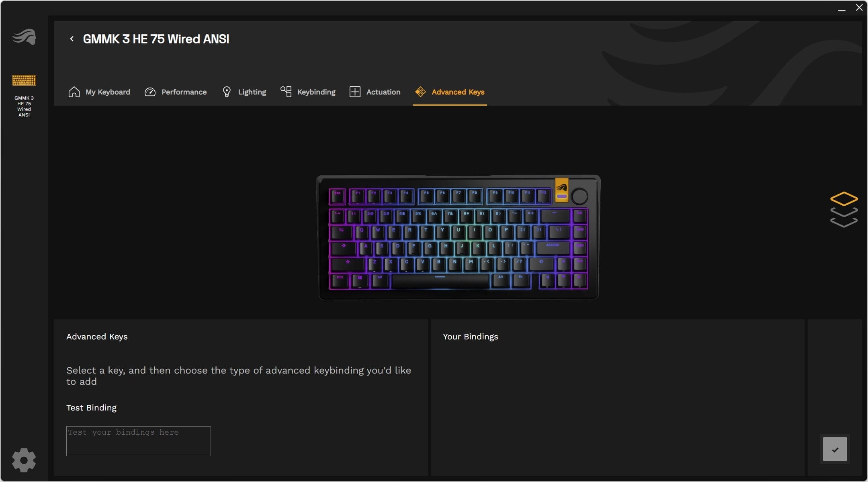The width and height of the screenshot is (868, 482).
Task: Click the Glorious logo in the sidebar
Action: click(24, 37)
